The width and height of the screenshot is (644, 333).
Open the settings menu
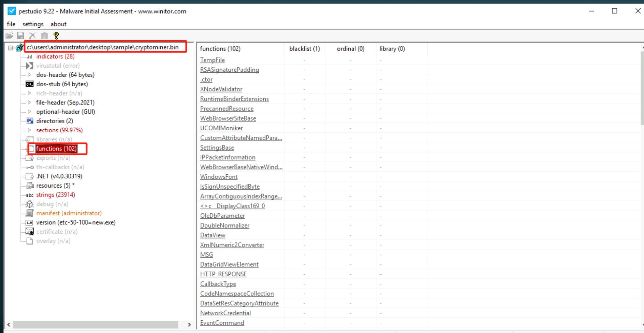(33, 24)
